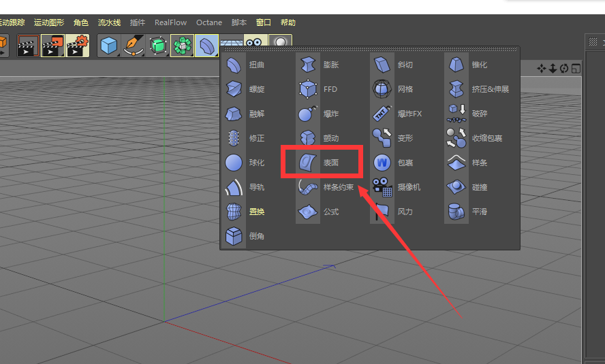This screenshot has height=364, width=605.
Task: Open the 流水线 menu
Action: [109, 22]
